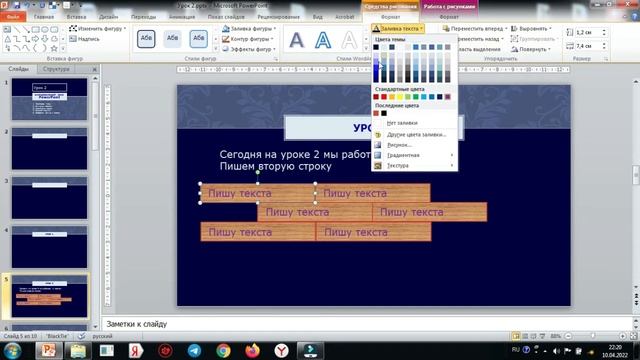This screenshot has height=360, width=640.
Task: Open the Выровнять dropdown
Action: click(531, 29)
